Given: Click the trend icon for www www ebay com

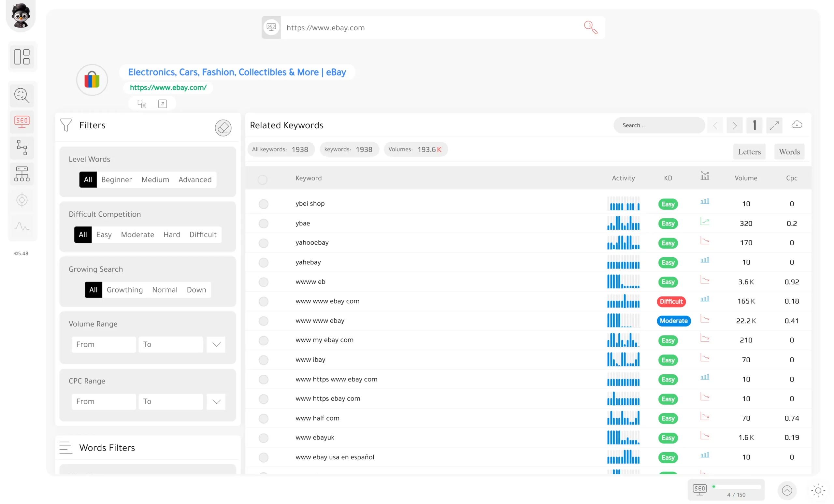Looking at the screenshot, I should tap(705, 299).
